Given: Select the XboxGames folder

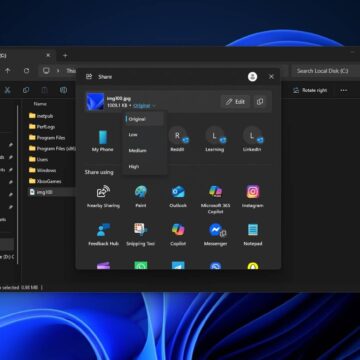Looking at the screenshot, I should tap(45, 181).
